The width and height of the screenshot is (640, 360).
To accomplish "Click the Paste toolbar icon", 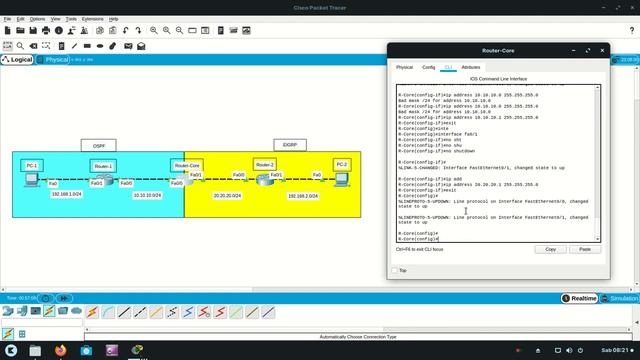I will [113, 30].
